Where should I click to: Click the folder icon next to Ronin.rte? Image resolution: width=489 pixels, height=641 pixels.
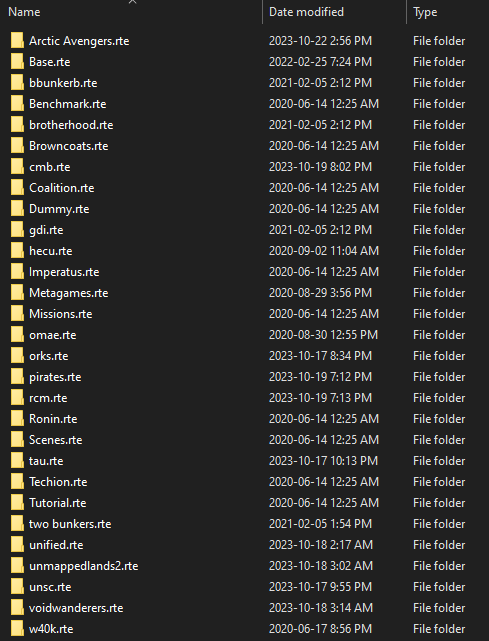coord(17,419)
